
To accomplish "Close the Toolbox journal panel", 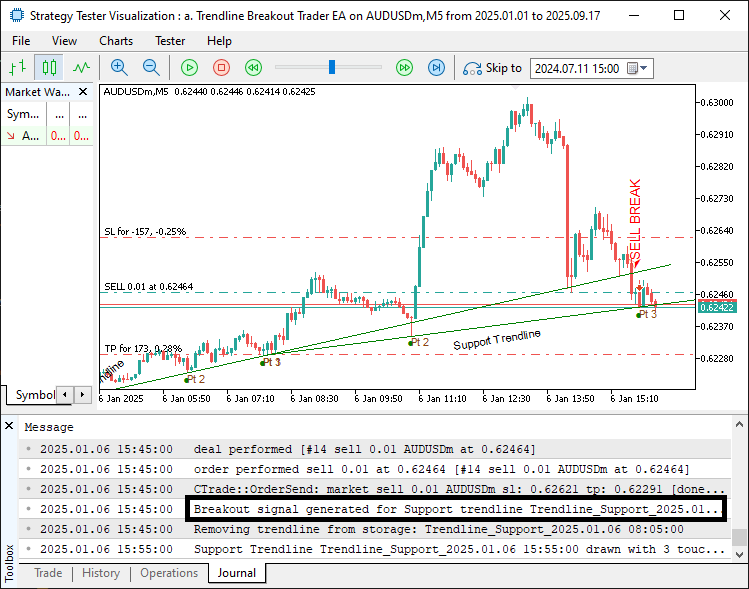I will pyautogui.click(x=9, y=426).
